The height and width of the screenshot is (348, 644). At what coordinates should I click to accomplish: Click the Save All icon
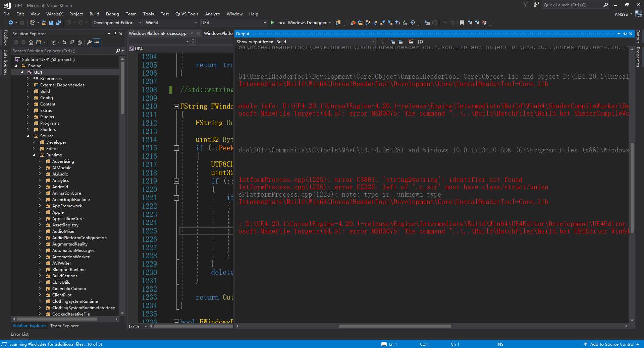click(59, 23)
